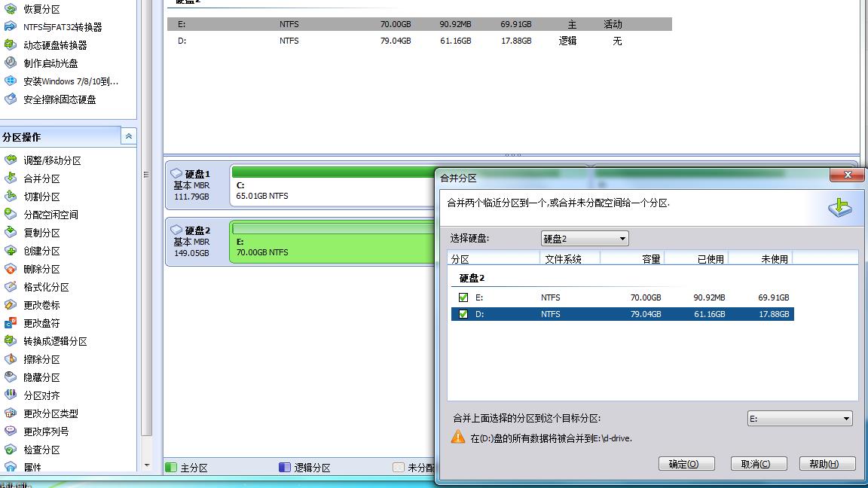Image resolution: width=868 pixels, height=488 pixels.
Task: Click the 动态硬盘转换器 icon
Action: tap(11, 45)
